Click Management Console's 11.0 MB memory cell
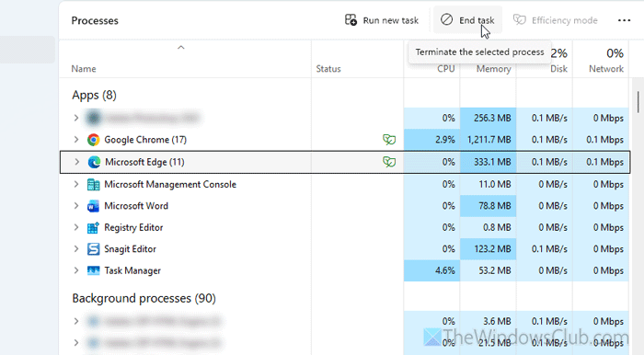 489,185
